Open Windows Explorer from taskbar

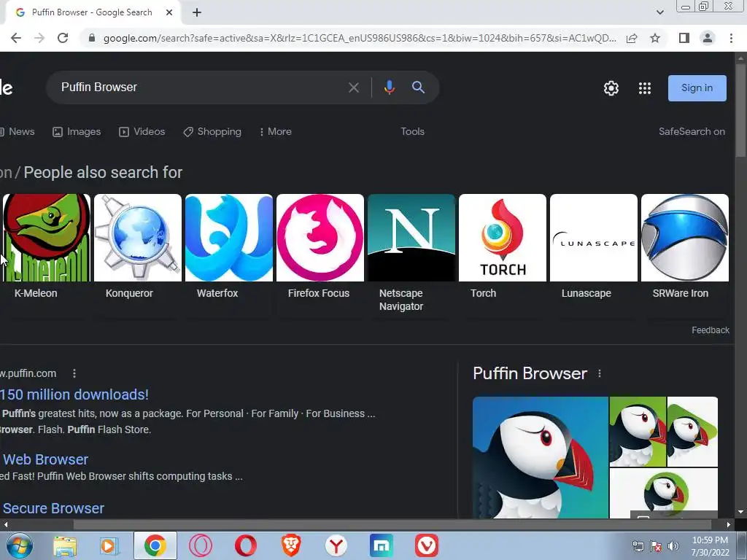pyautogui.click(x=65, y=545)
